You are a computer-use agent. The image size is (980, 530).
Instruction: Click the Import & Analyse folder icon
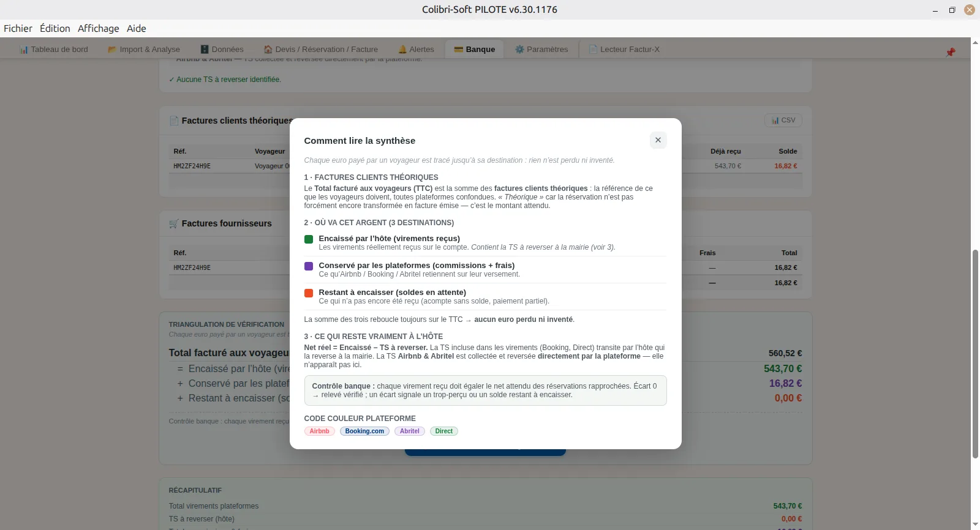click(112, 50)
